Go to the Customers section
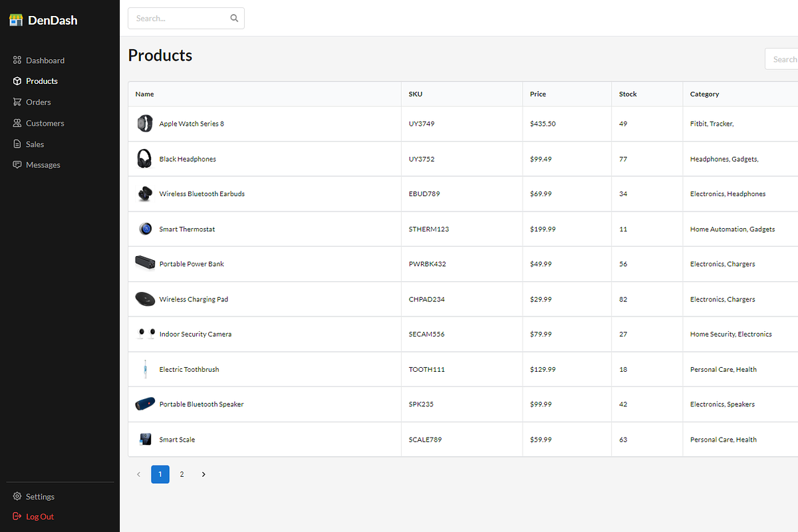Image resolution: width=798 pixels, height=532 pixels. click(x=45, y=123)
